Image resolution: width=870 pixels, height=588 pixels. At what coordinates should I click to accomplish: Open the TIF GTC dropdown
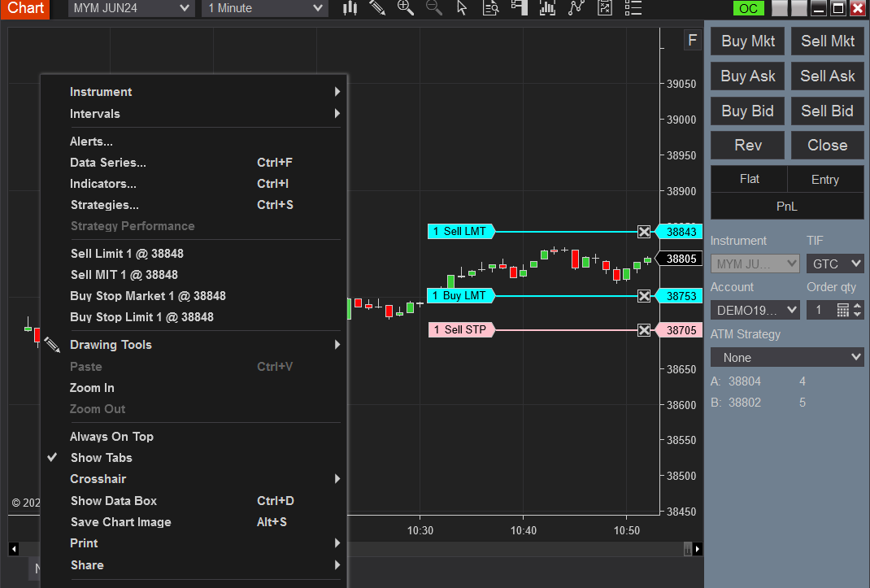(835, 264)
